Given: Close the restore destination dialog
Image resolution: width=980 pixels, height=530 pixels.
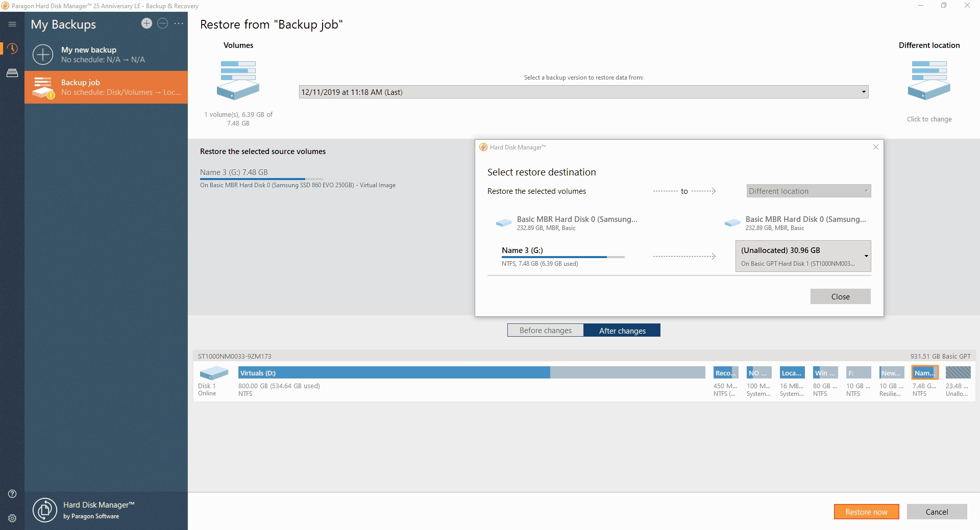Looking at the screenshot, I should click(840, 296).
